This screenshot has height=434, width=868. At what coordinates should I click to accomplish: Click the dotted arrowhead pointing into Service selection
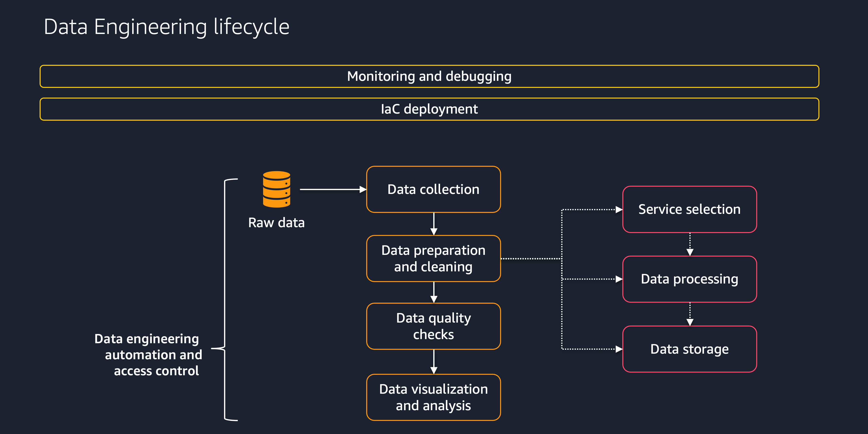tap(619, 209)
